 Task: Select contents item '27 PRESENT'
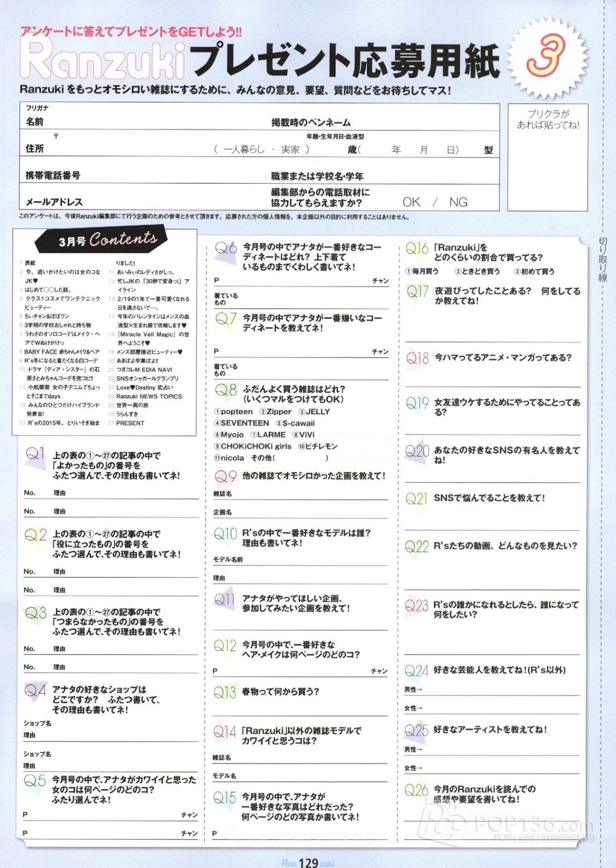[x=127, y=423]
